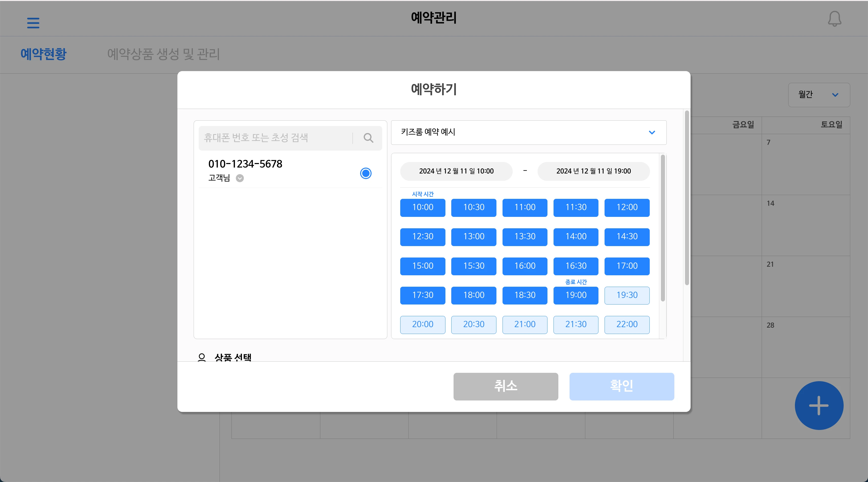Click the 확인 button

[x=621, y=386]
